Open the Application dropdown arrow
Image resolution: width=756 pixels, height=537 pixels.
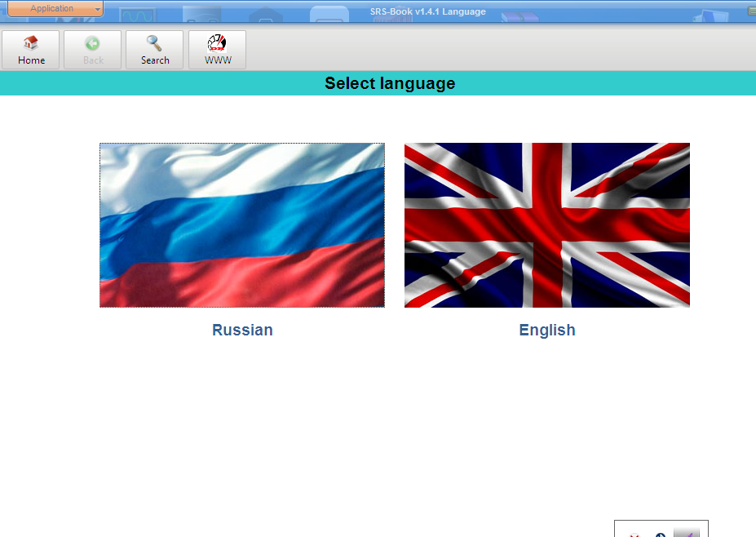[x=97, y=7]
